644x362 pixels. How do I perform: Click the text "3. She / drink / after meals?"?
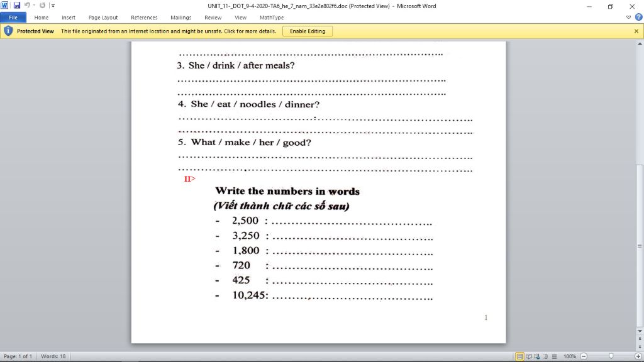click(236, 65)
